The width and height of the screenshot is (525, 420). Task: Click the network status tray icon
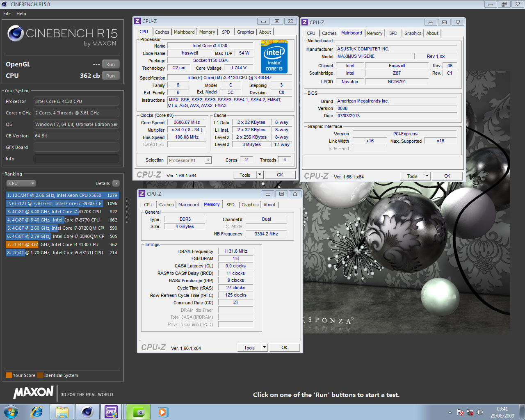pyautogui.click(x=470, y=412)
